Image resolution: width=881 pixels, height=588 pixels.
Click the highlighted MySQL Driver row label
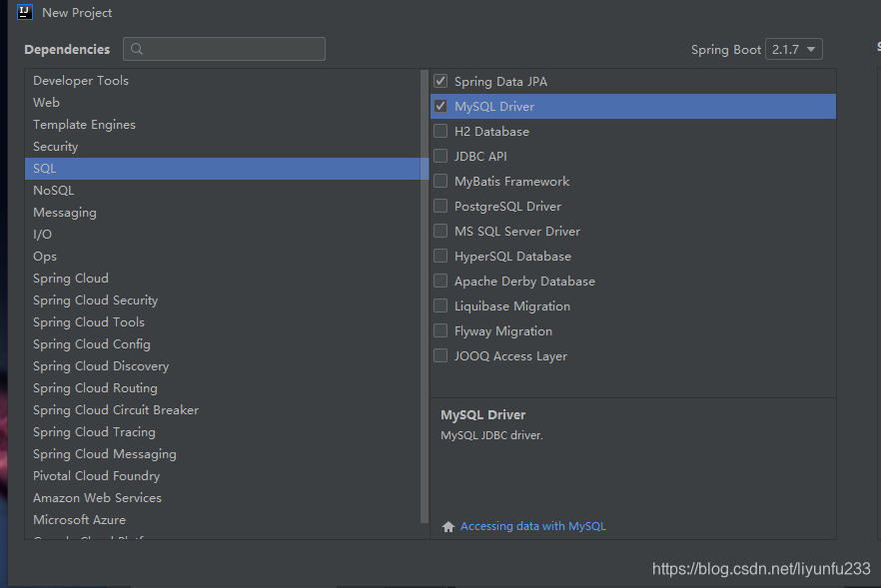(494, 106)
